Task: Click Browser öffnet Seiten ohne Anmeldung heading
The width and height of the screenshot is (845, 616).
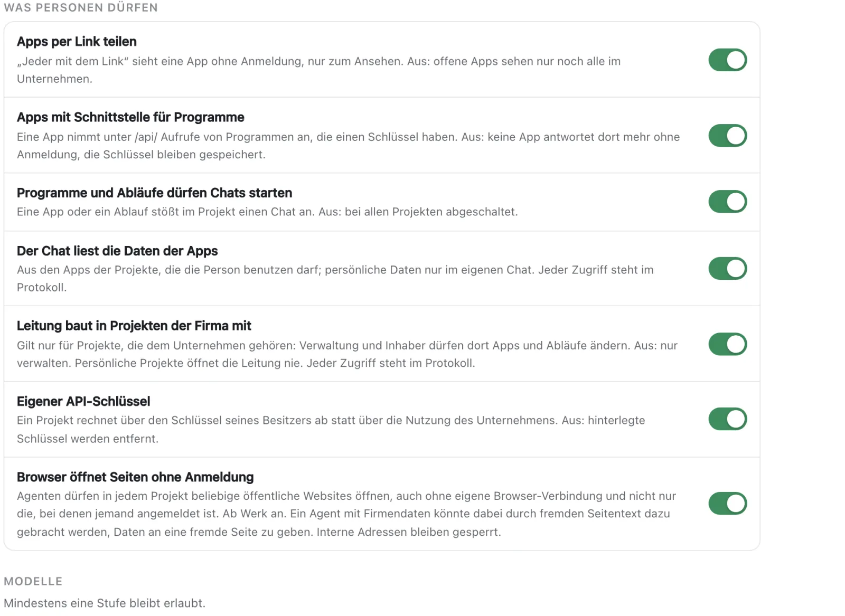Action: pyautogui.click(x=135, y=477)
